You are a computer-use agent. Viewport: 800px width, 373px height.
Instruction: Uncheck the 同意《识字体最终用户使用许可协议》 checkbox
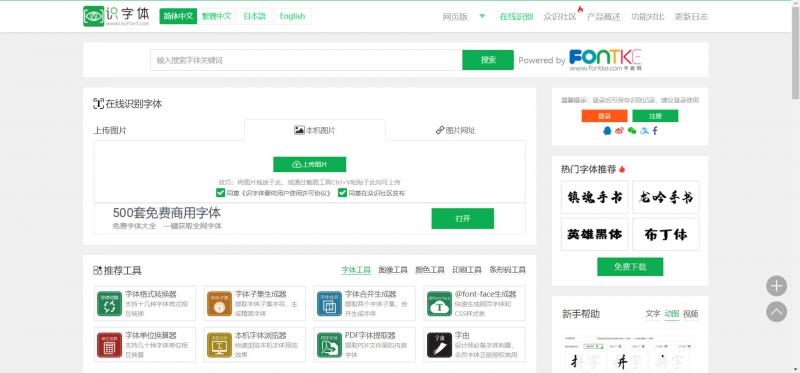click(220, 193)
